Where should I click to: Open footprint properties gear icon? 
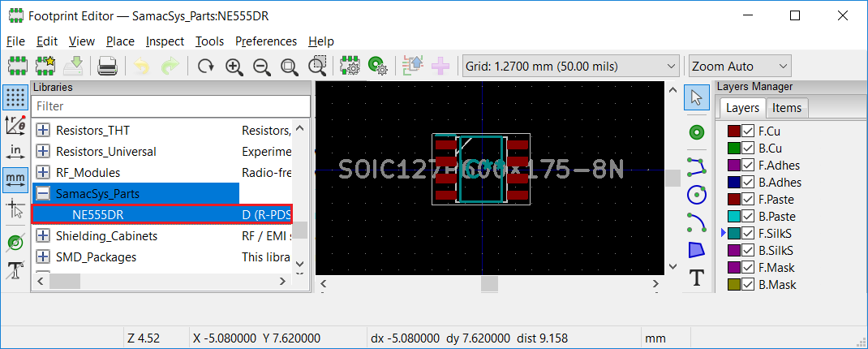[x=350, y=67]
